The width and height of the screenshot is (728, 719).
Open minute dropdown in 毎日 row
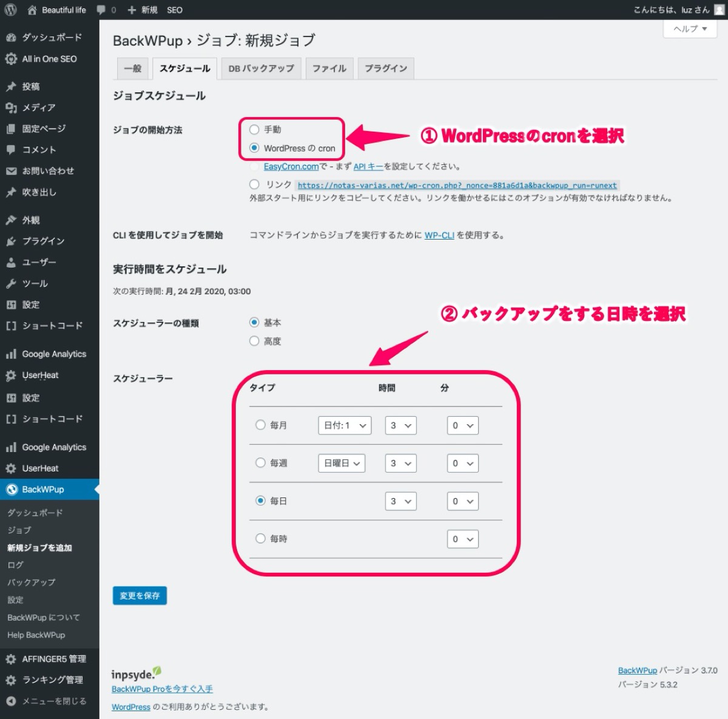[x=463, y=501]
